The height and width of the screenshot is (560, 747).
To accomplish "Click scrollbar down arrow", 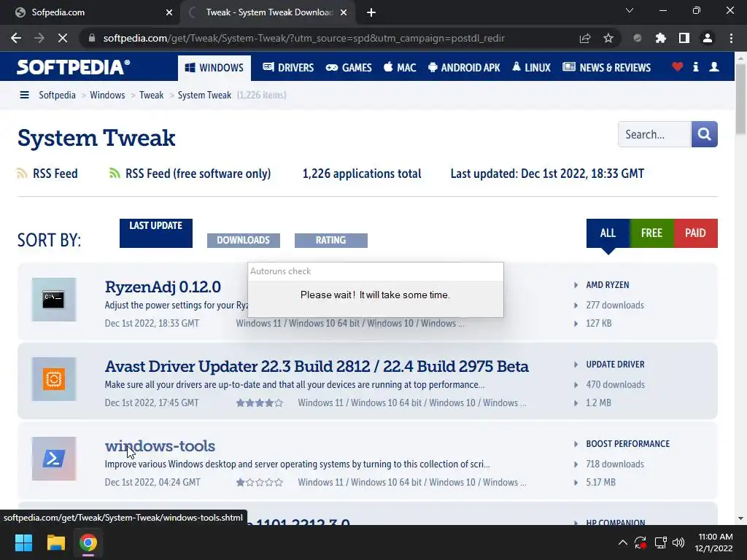I will 740,518.
